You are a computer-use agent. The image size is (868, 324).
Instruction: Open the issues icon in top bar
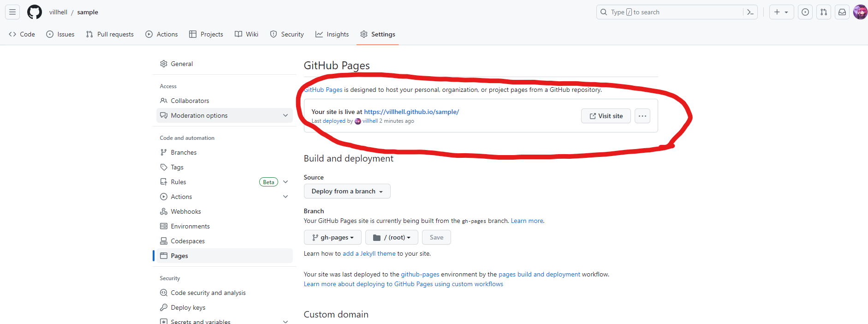[x=805, y=12]
